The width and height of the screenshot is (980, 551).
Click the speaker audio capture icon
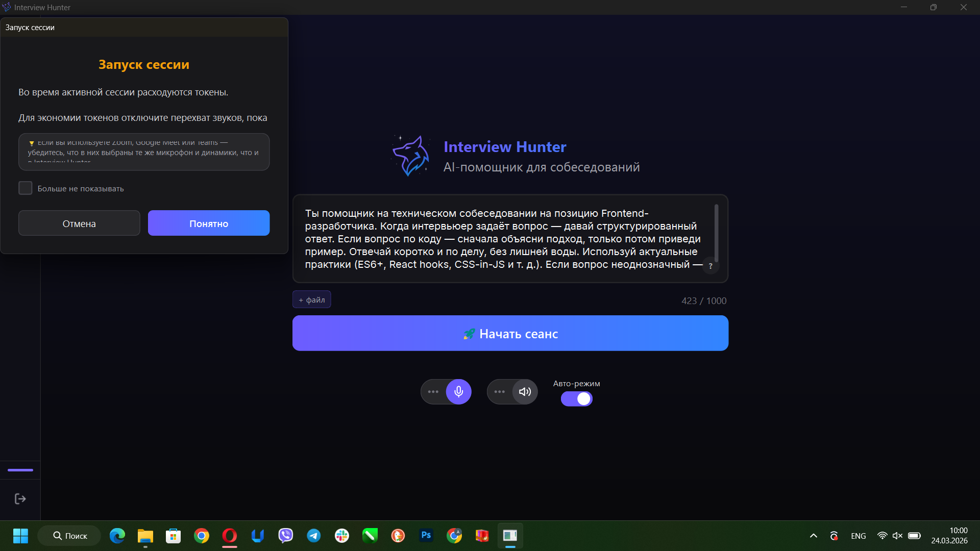[525, 392]
